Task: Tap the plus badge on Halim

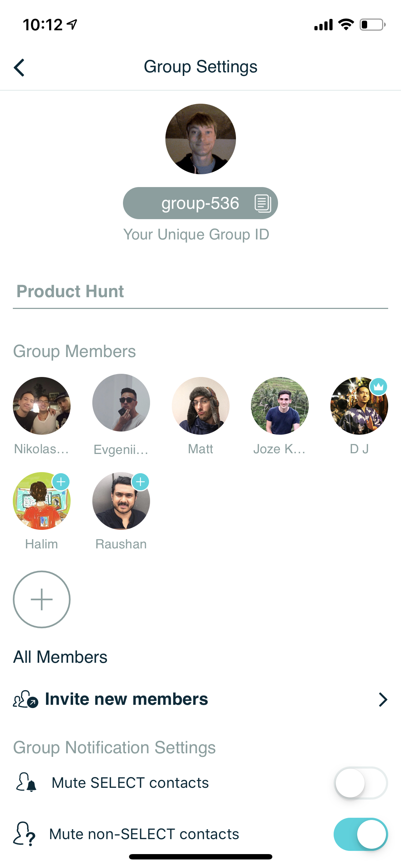Action: click(61, 482)
